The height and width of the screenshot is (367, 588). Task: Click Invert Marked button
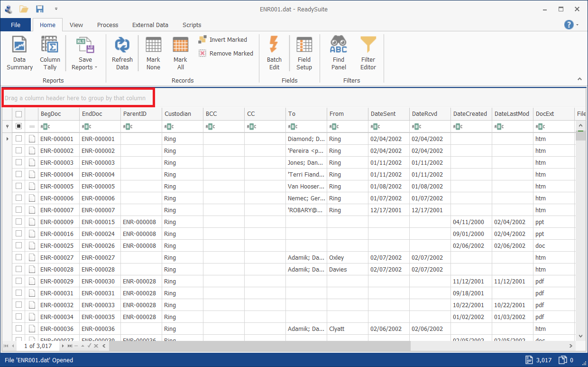(223, 40)
